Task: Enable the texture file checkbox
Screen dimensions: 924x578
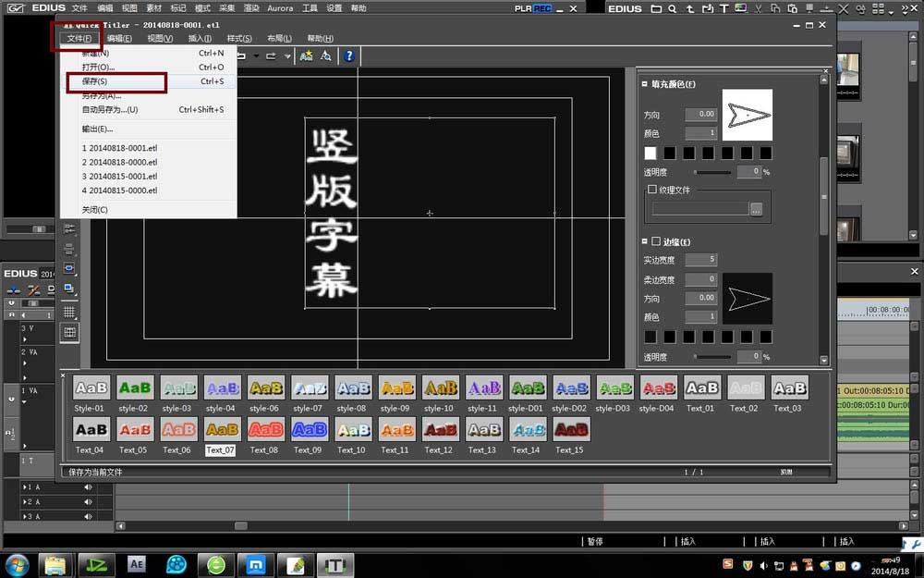Action: [x=651, y=190]
